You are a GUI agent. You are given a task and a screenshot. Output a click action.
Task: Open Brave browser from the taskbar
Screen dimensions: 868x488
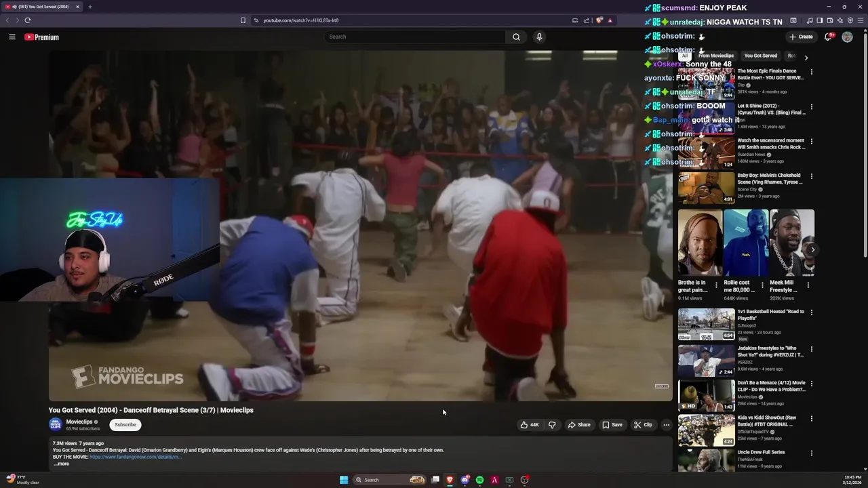coord(450,480)
